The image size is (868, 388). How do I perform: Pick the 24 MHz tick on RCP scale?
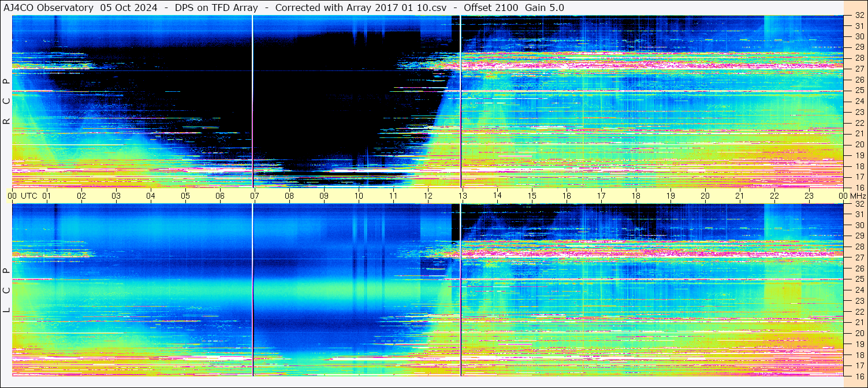pyautogui.click(x=859, y=101)
